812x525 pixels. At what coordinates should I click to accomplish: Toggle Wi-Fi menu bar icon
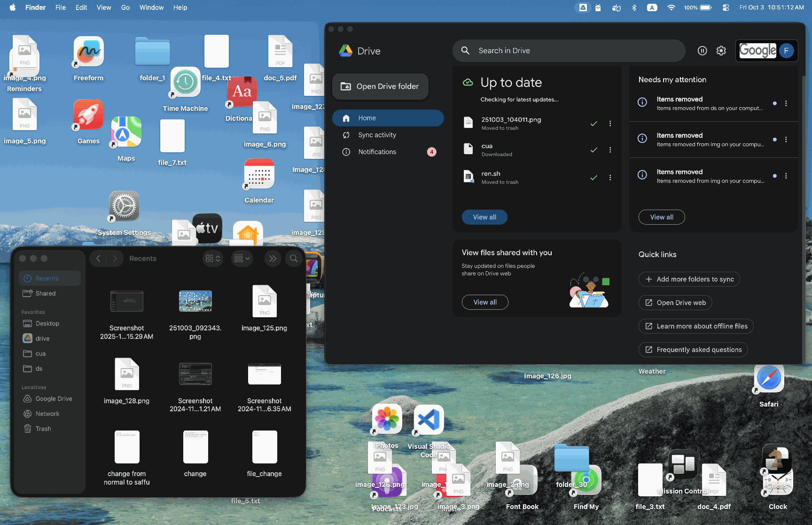coord(671,8)
